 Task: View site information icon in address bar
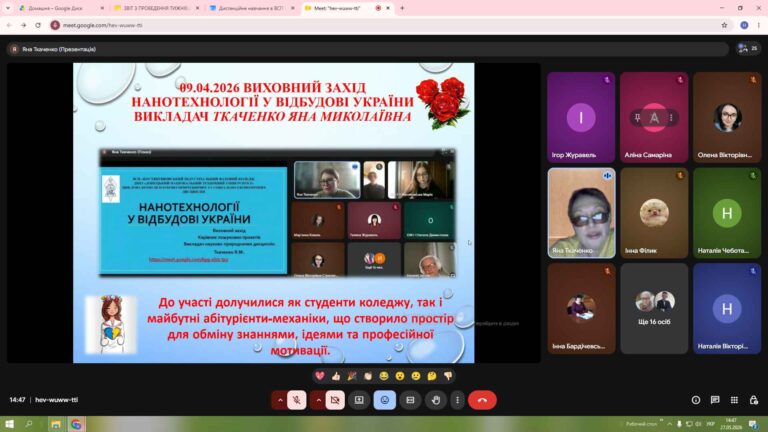pyautogui.click(x=55, y=25)
